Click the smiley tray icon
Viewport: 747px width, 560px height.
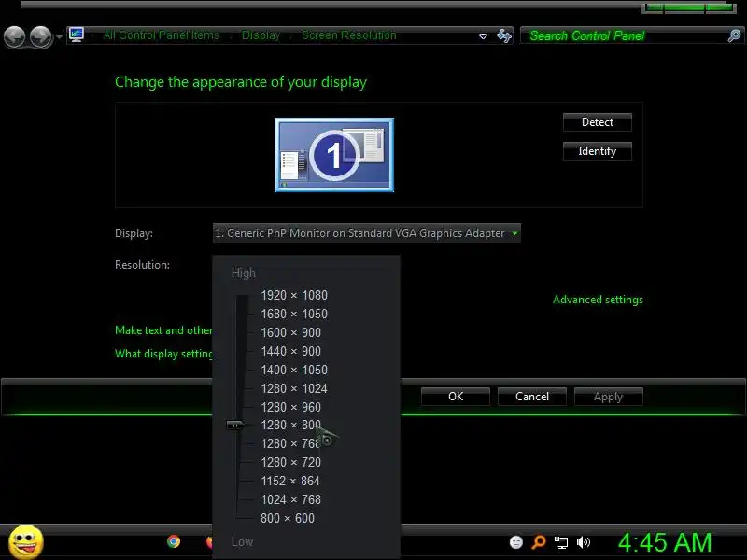point(516,542)
